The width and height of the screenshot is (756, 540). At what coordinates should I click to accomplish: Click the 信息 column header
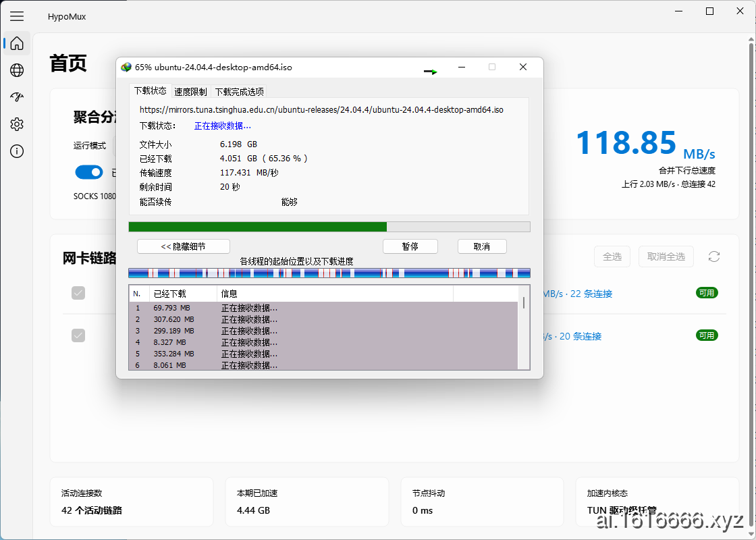335,294
